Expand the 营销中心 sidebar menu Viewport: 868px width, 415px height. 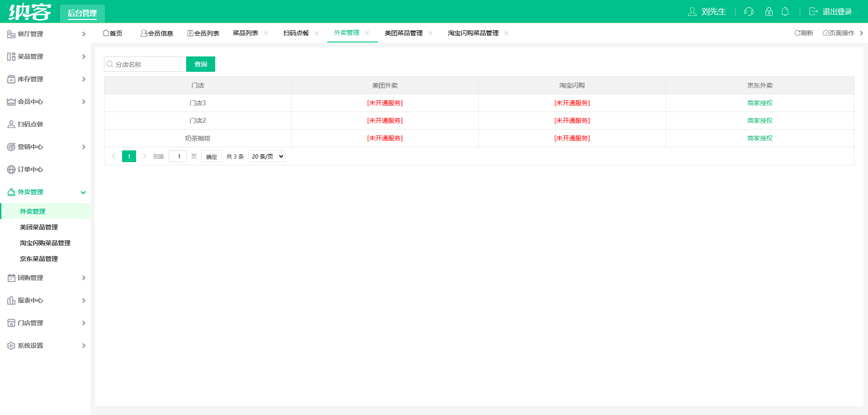[x=45, y=147]
